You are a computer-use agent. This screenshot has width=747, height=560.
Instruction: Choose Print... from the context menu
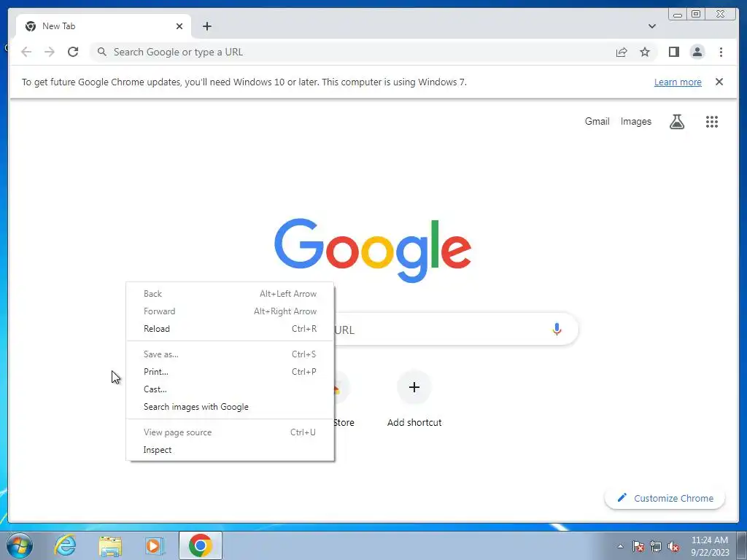tap(230, 371)
